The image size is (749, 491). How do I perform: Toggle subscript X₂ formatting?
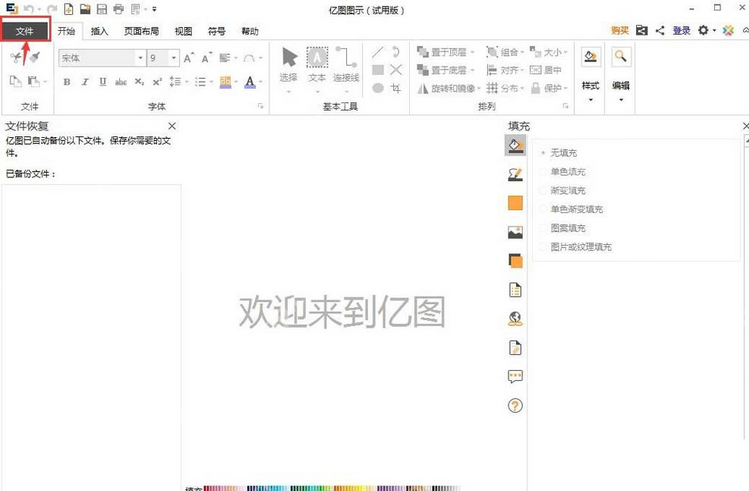(x=139, y=82)
